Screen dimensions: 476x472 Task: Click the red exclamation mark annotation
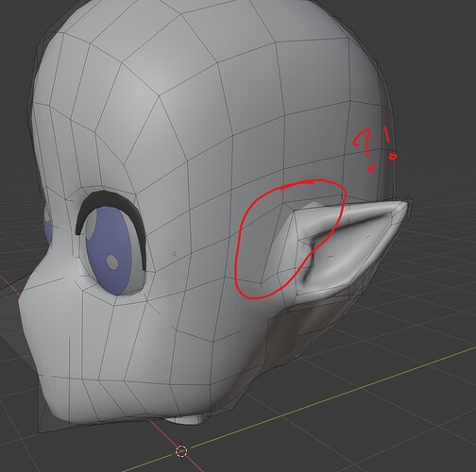(x=389, y=143)
